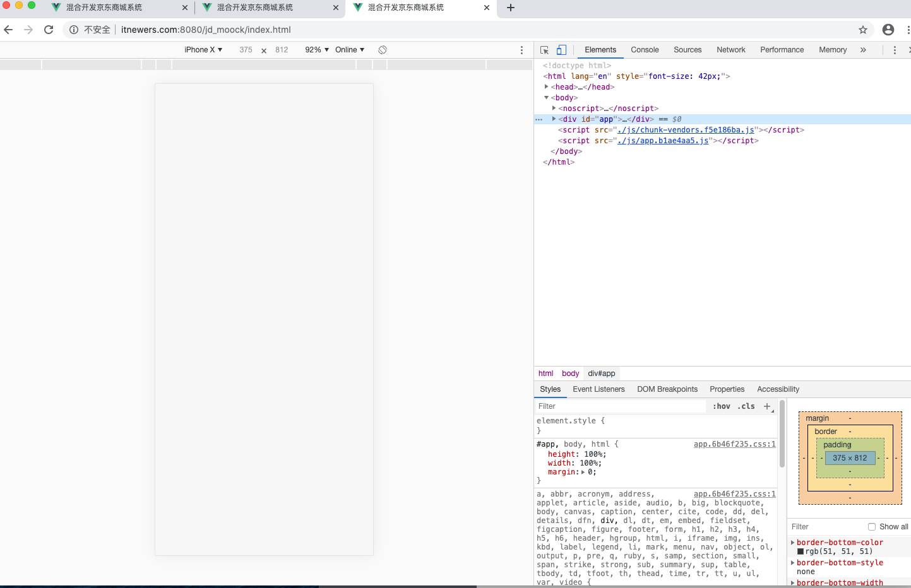
Task: Toggle the Show all checkbox
Action: pos(872,527)
